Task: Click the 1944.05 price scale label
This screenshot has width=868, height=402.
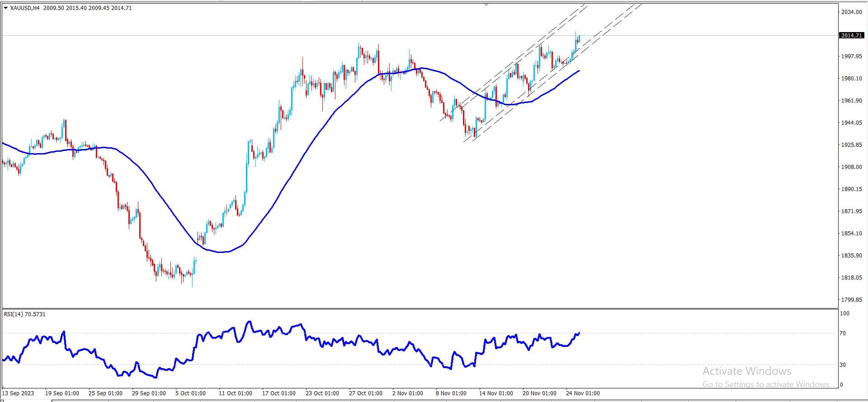Action: tap(851, 123)
